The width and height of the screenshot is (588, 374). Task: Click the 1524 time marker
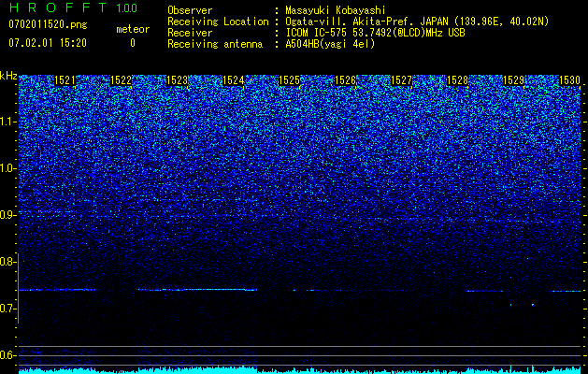point(234,80)
